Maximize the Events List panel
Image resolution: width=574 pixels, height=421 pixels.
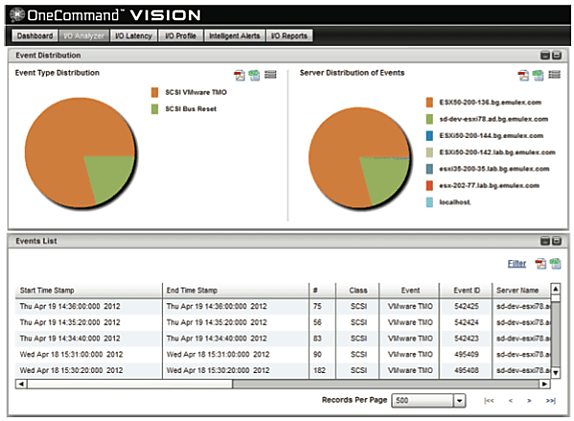557,241
